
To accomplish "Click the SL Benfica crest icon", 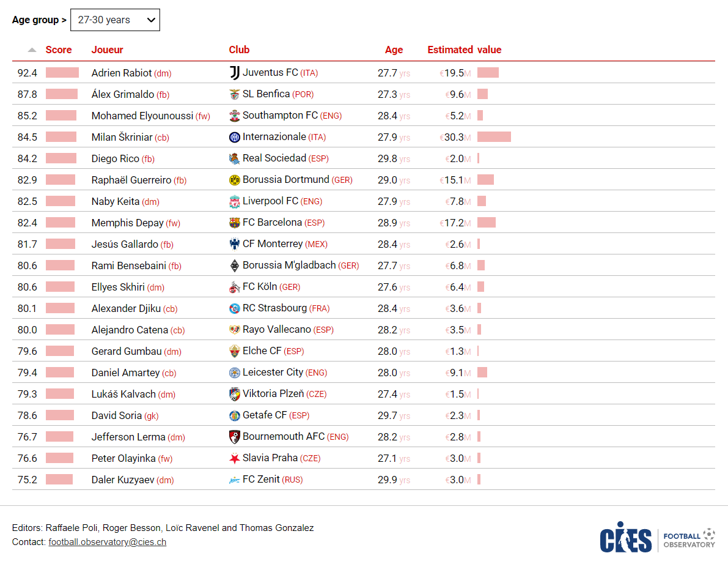I will (235, 94).
